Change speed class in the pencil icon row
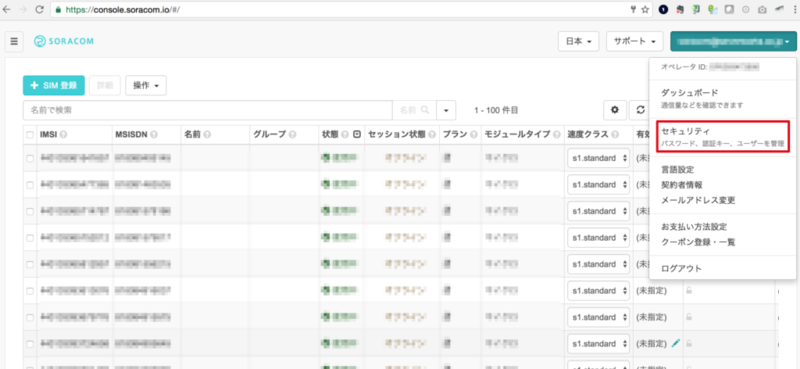The width and height of the screenshot is (800, 369). [x=598, y=343]
